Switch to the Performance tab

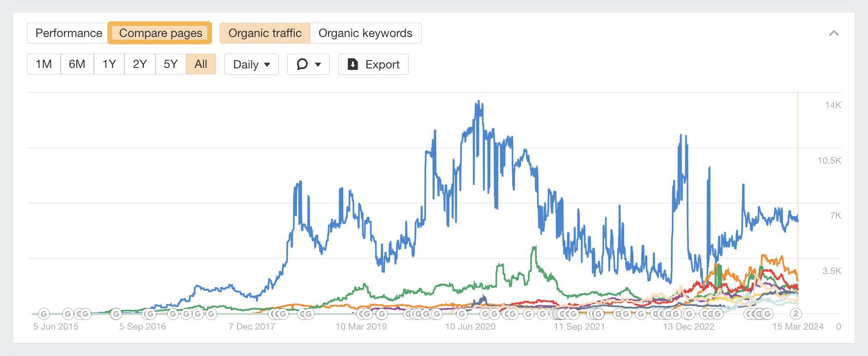(x=68, y=33)
